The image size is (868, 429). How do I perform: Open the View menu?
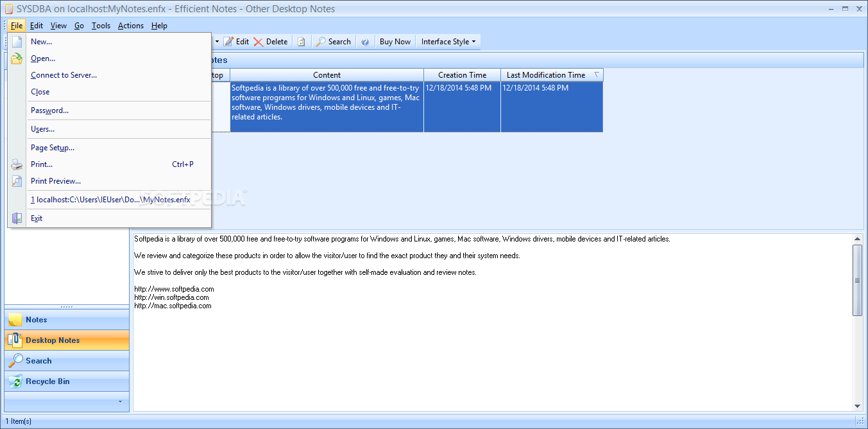point(58,26)
